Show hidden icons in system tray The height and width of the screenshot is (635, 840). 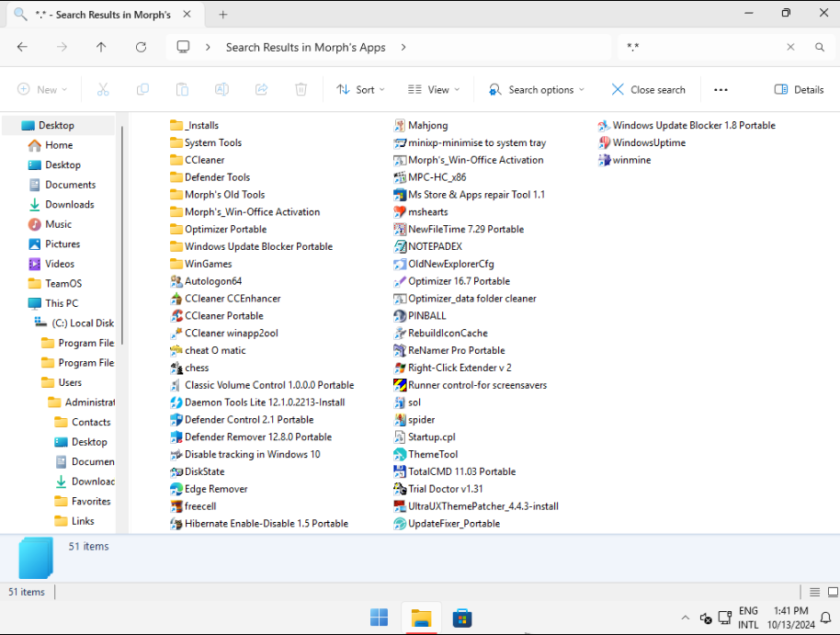click(x=686, y=618)
